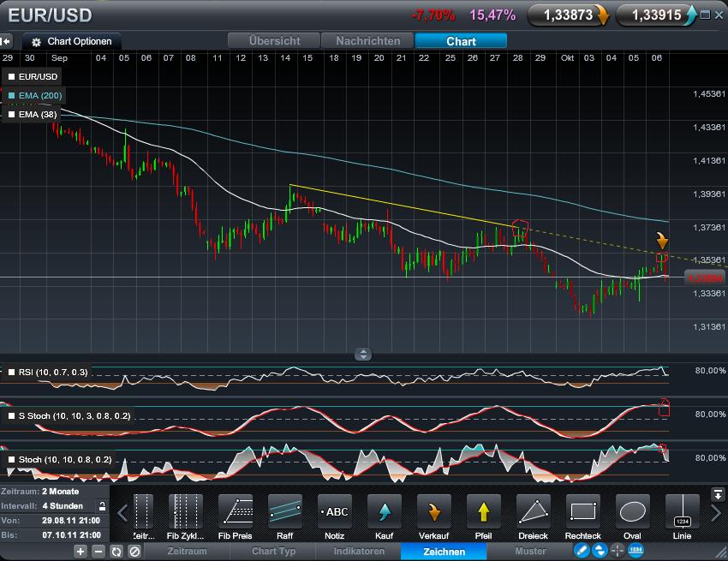Image resolution: width=728 pixels, height=561 pixels.
Task: Select the Rechteck rectangle drawing tool
Action: 582,514
